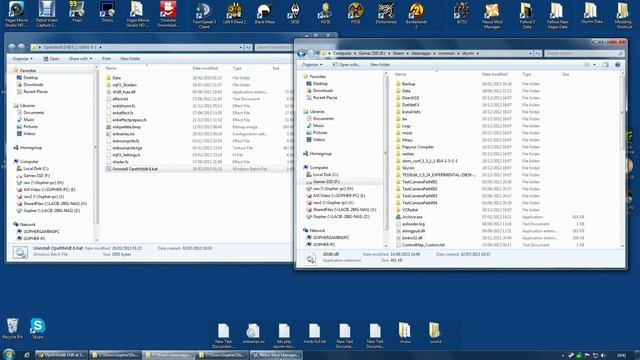The height and width of the screenshot is (360, 640).
Task: Click in skyrim window search box
Action: tap(584, 53)
